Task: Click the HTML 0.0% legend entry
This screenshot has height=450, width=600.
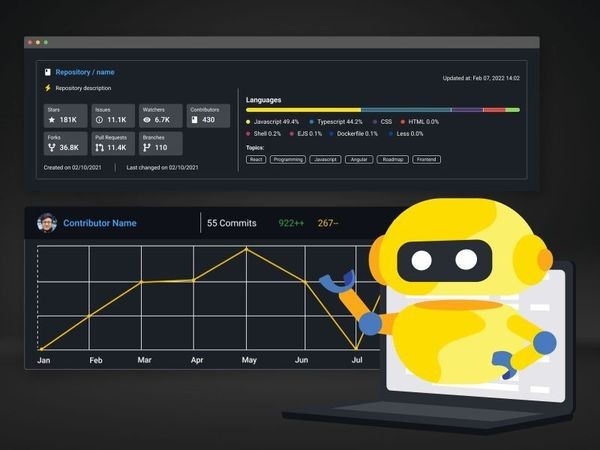Action: pyautogui.click(x=420, y=122)
